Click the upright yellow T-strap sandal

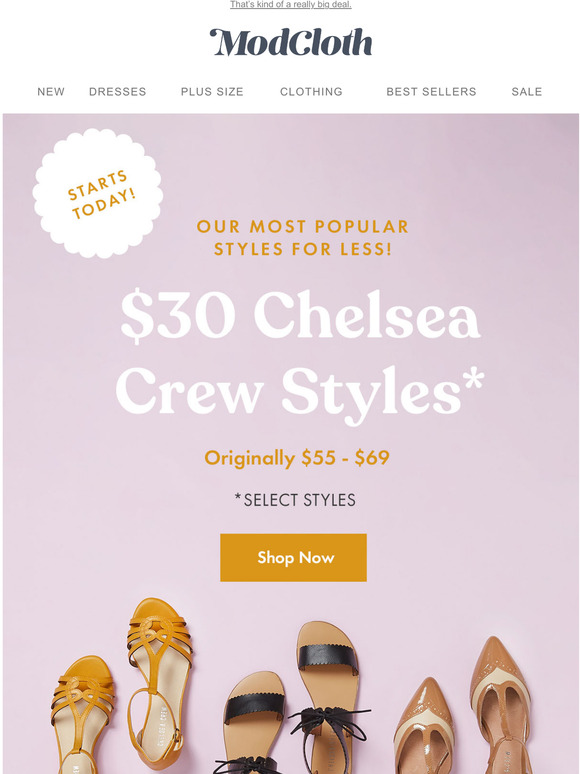click(x=160, y=681)
